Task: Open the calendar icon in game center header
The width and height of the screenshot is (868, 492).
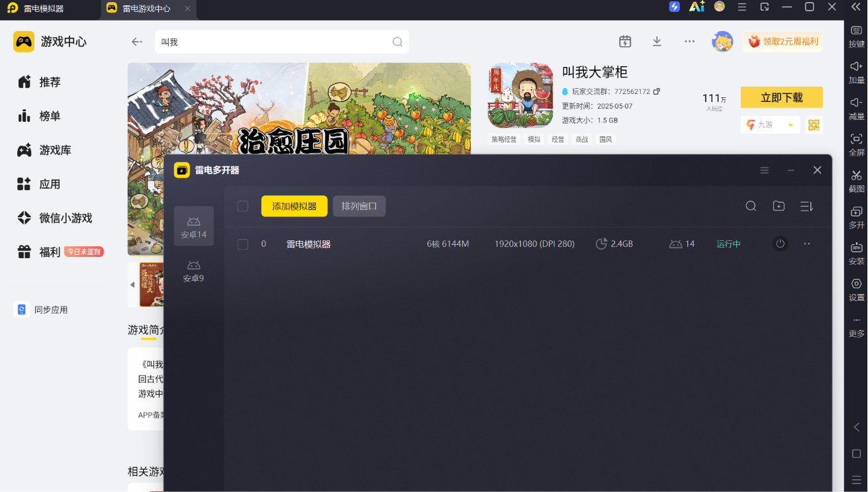Action: pos(625,41)
